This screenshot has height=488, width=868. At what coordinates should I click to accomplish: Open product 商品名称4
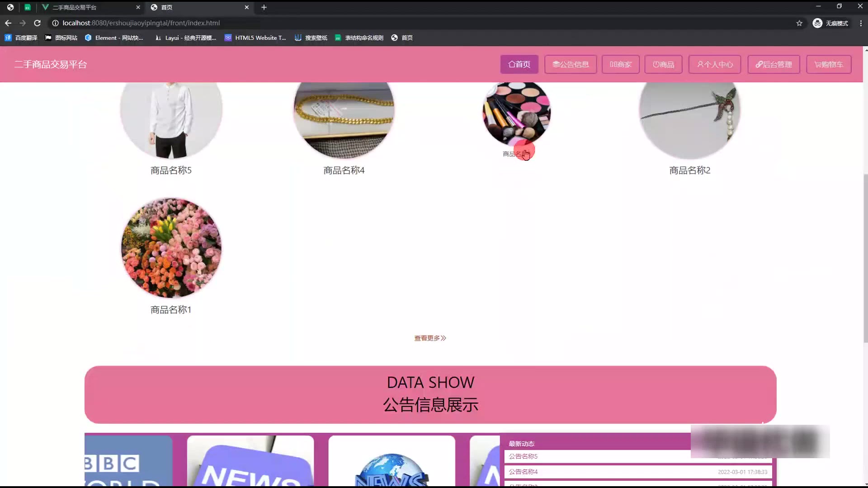pos(344,170)
